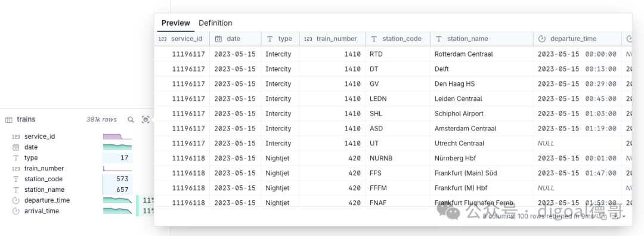Click departure time 2023-05-15 00:29:00 cell

[577, 83]
